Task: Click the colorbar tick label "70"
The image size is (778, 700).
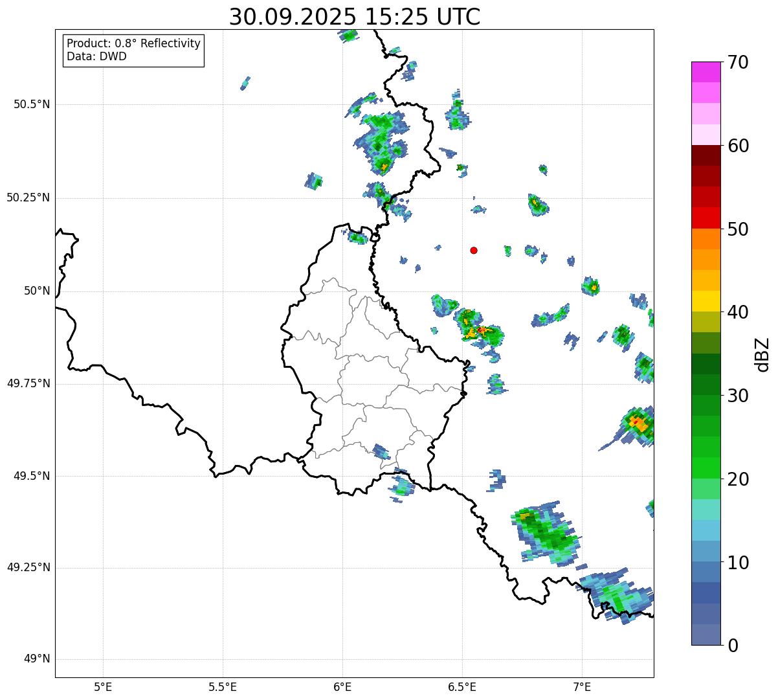Action: pos(738,63)
